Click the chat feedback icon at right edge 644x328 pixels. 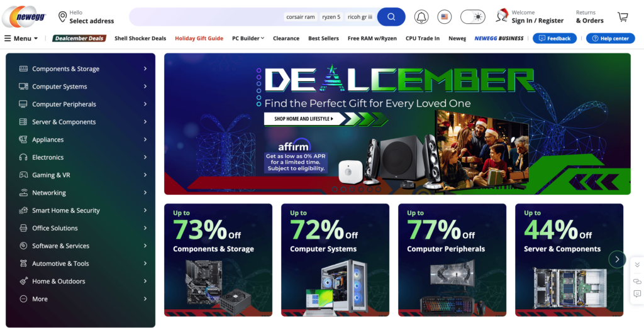(x=637, y=294)
